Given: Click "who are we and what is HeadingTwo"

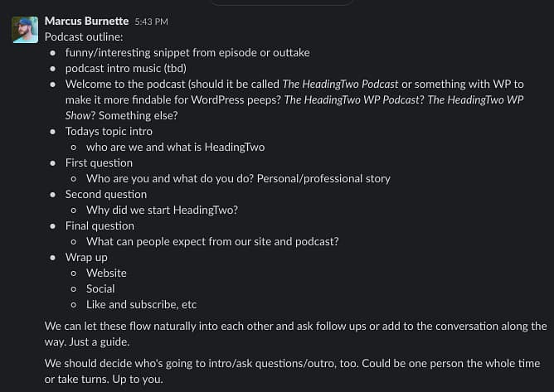Looking at the screenshot, I should [175, 147].
